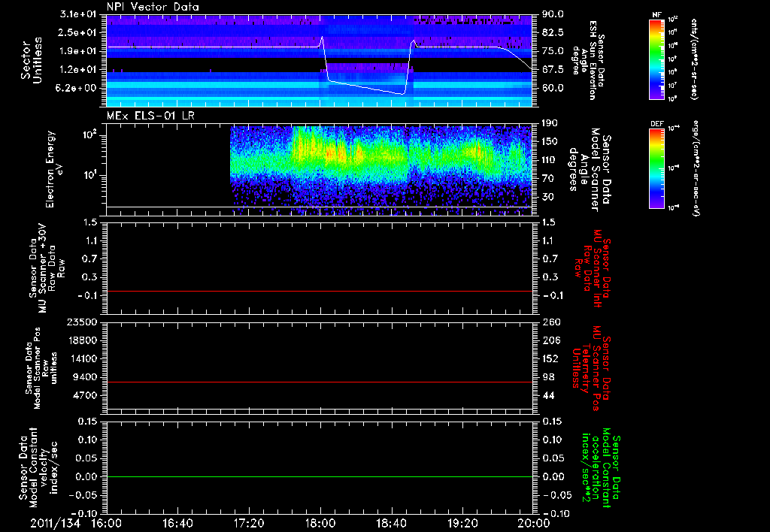Select the green "Model Constant acceleration" title
The height and width of the screenshot is (532, 770).
[x=601, y=469]
